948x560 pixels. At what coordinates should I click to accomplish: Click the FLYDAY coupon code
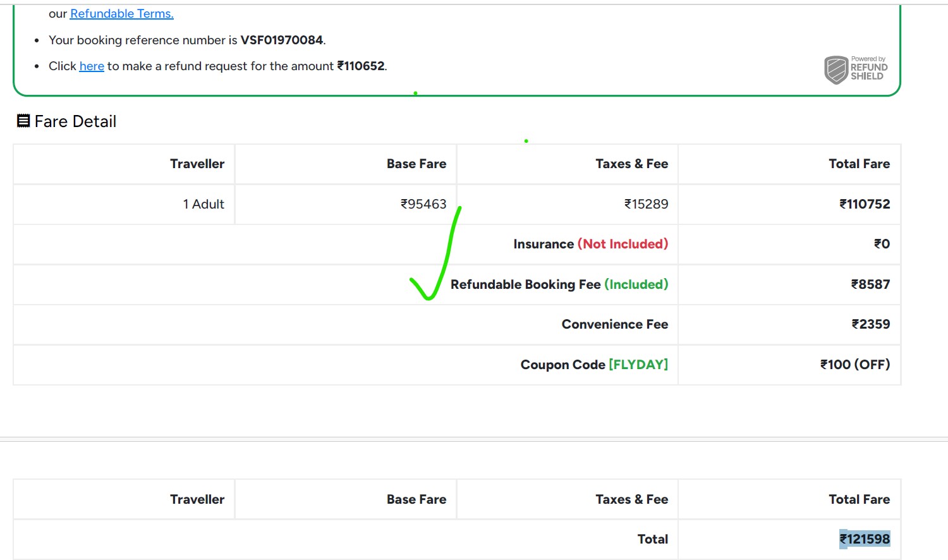tap(638, 365)
